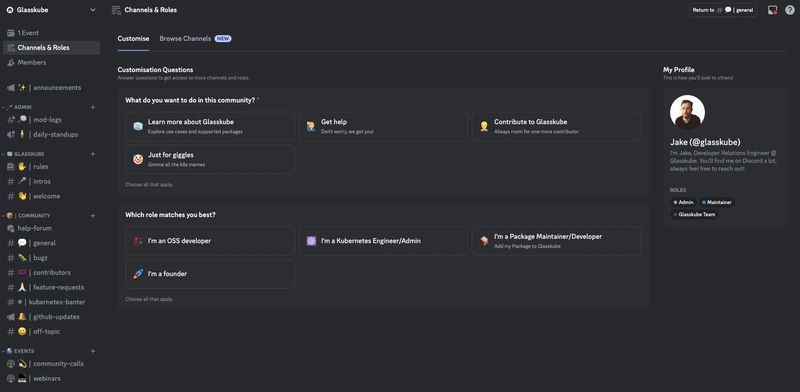Click Jake's profile avatar picture
The height and width of the screenshot is (392, 800).
click(687, 112)
